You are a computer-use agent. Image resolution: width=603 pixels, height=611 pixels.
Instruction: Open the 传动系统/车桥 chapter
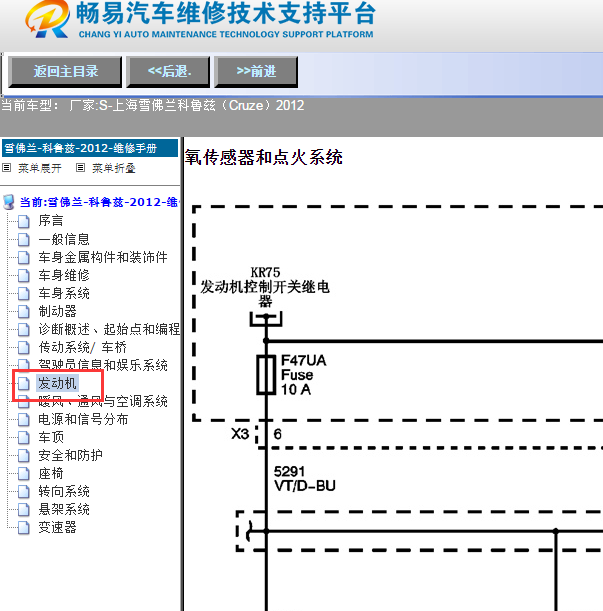82,347
